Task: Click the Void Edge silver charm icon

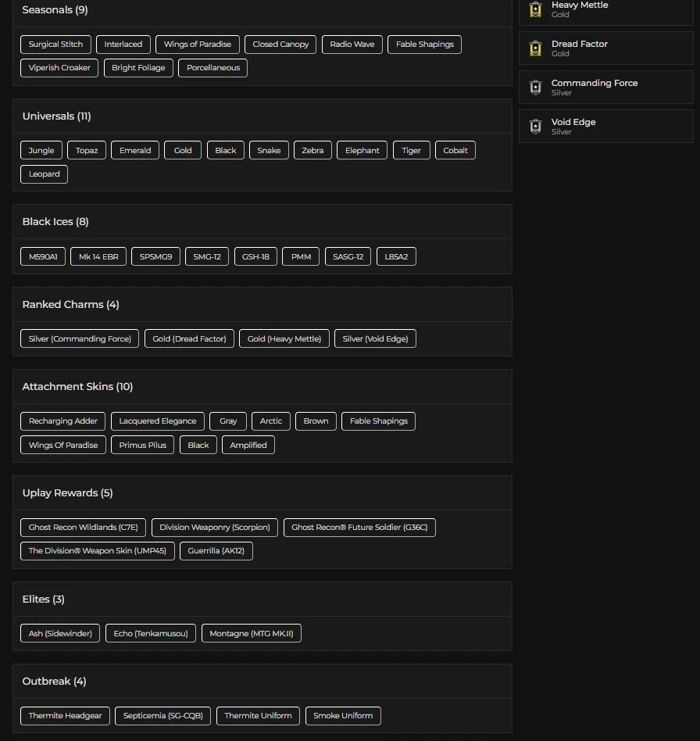Action: point(535,127)
